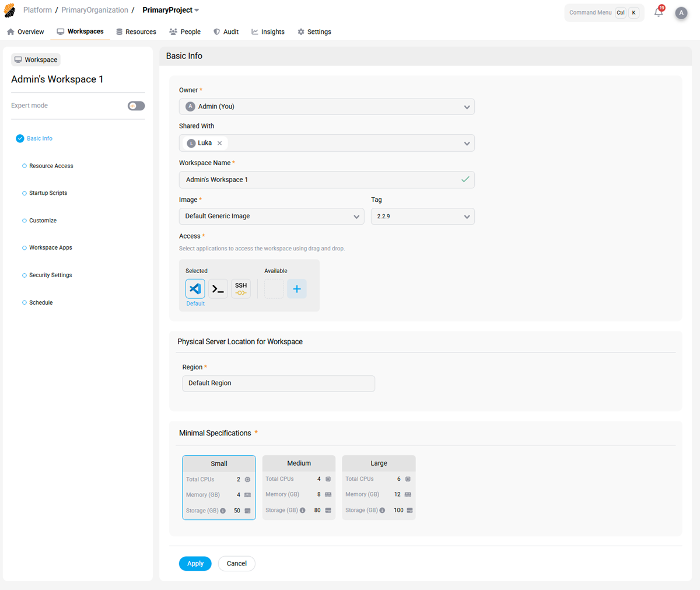Image resolution: width=700 pixels, height=590 pixels.
Task: Remove Luka from Shared With
Action: pyautogui.click(x=219, y=142)
